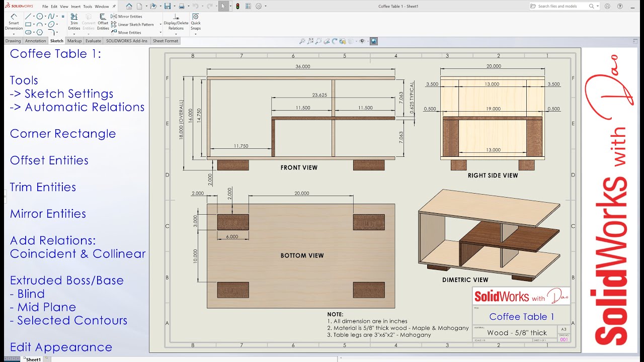The width and height of the screenshot is (644, 362).
Task: Click Zoom to Area icon
Action: 318,41
